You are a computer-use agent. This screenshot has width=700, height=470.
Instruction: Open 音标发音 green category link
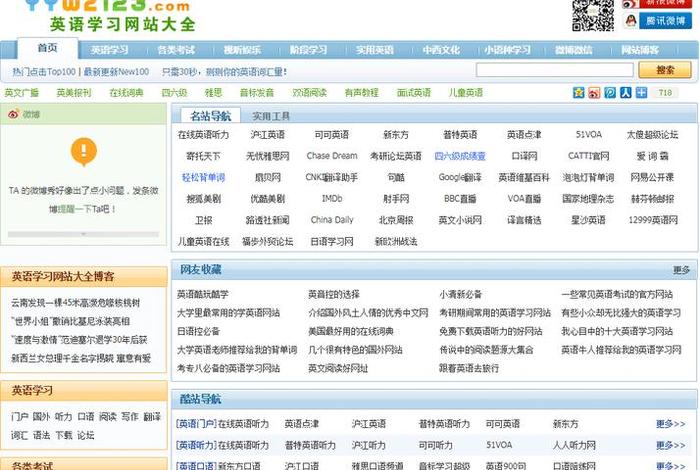point(257,93)
